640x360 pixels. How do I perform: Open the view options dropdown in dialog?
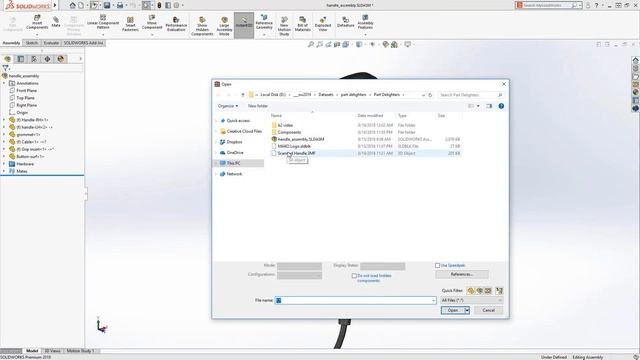tap(478, 106)
